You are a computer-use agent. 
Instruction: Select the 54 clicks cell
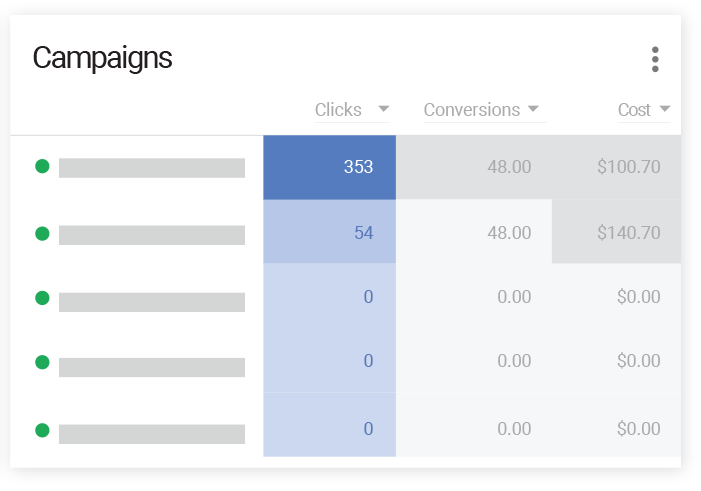(x=330, y=233)
